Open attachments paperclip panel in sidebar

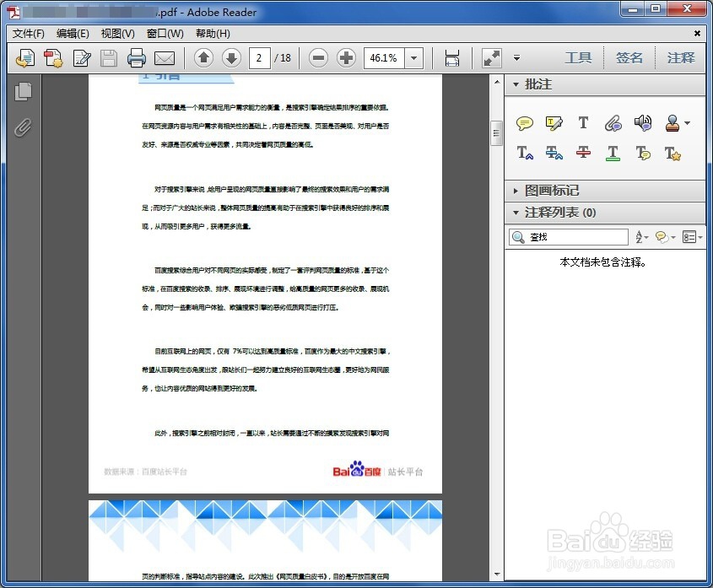click(x=23, y=127)
